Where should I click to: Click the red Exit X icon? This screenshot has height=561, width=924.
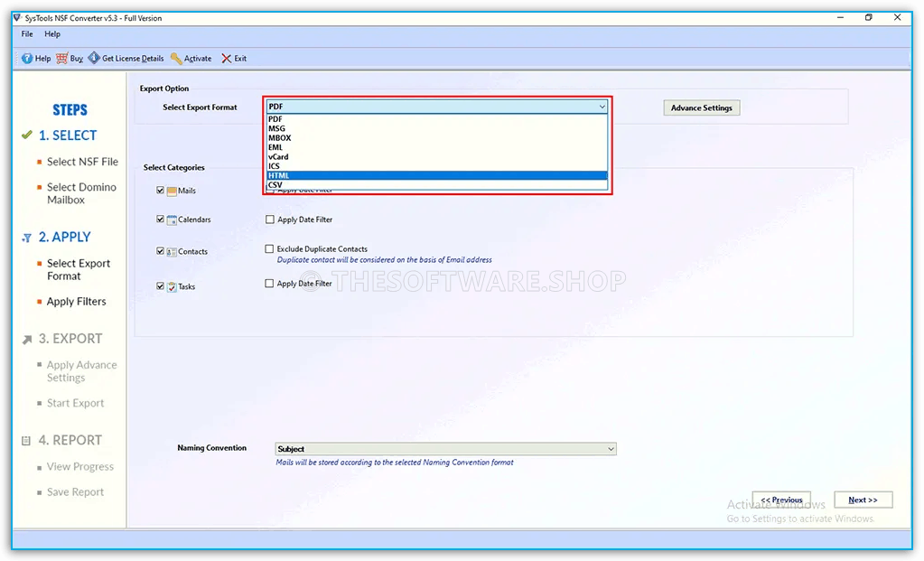click(x=227, y=59)
